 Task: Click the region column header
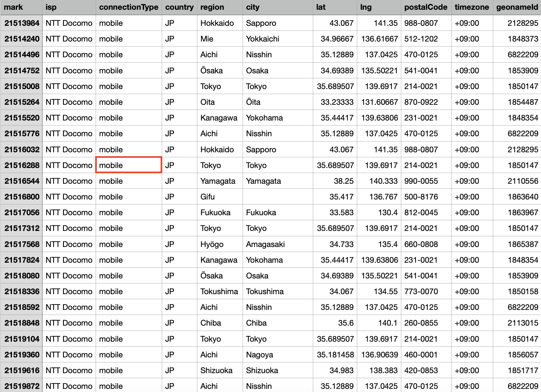click(220, 7)
